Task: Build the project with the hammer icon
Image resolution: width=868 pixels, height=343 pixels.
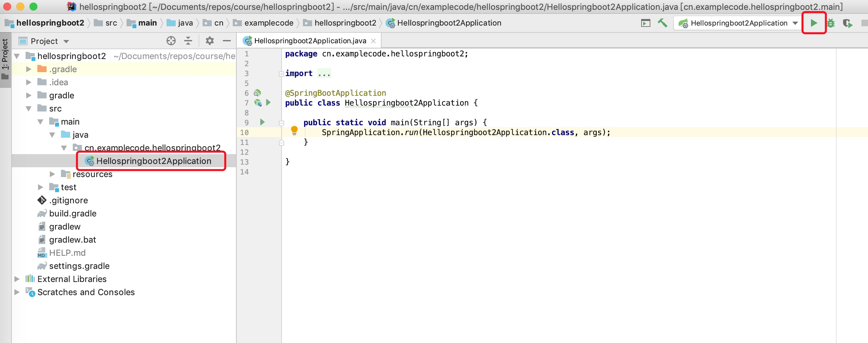Action: [x=662, y=23]
